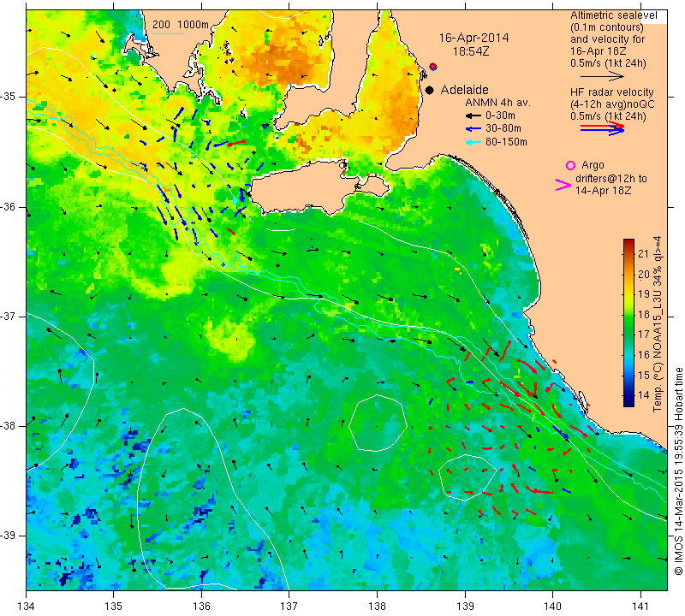Viewport: 685px width, 616px height.
Task: Click the altimetric velocity scale arrow
Action: point(603,76)
